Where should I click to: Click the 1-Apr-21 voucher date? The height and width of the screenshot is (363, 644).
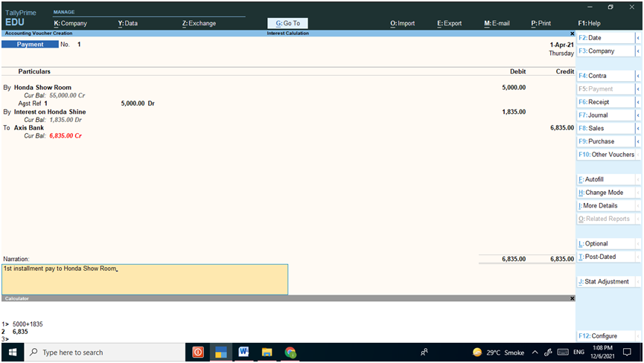(561, 45)
